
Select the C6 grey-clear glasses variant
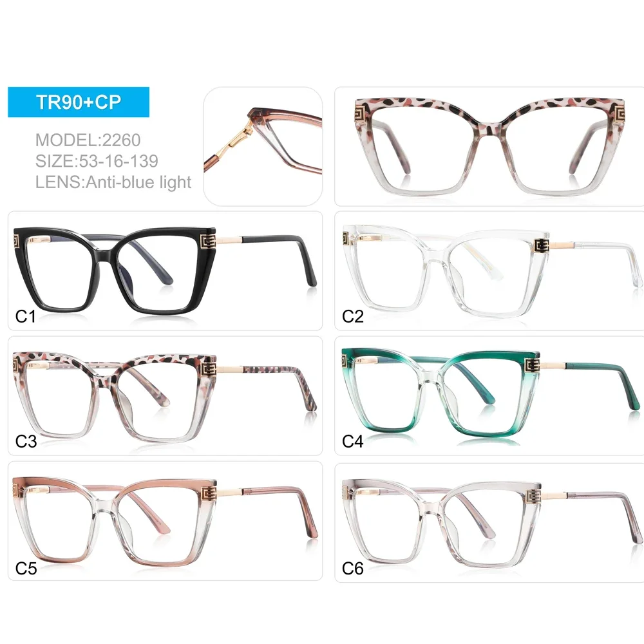[489, 522]
